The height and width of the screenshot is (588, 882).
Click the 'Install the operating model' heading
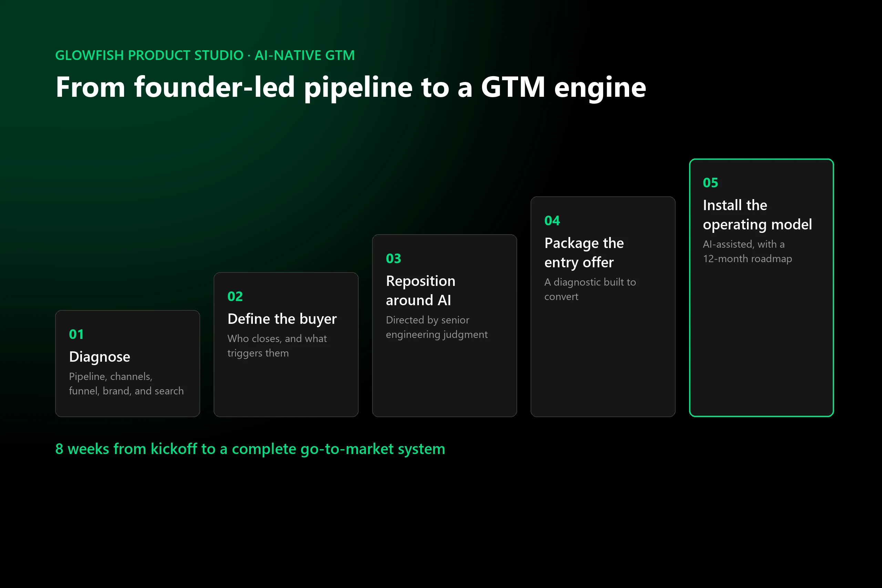(757, 215)
